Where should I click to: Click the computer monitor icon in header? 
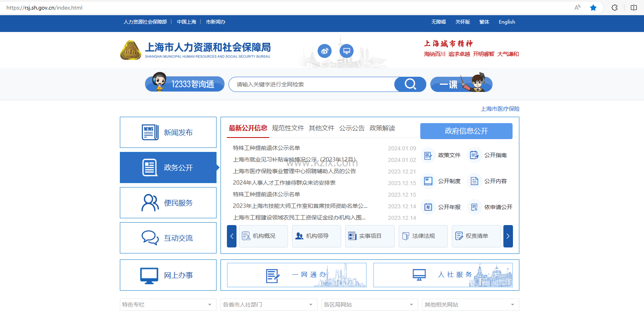(346, 51)
